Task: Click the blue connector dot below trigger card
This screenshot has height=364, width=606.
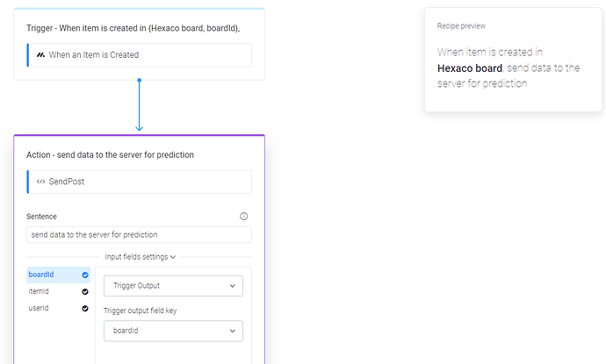Action: pyautogui.click(x=139, y=81)
